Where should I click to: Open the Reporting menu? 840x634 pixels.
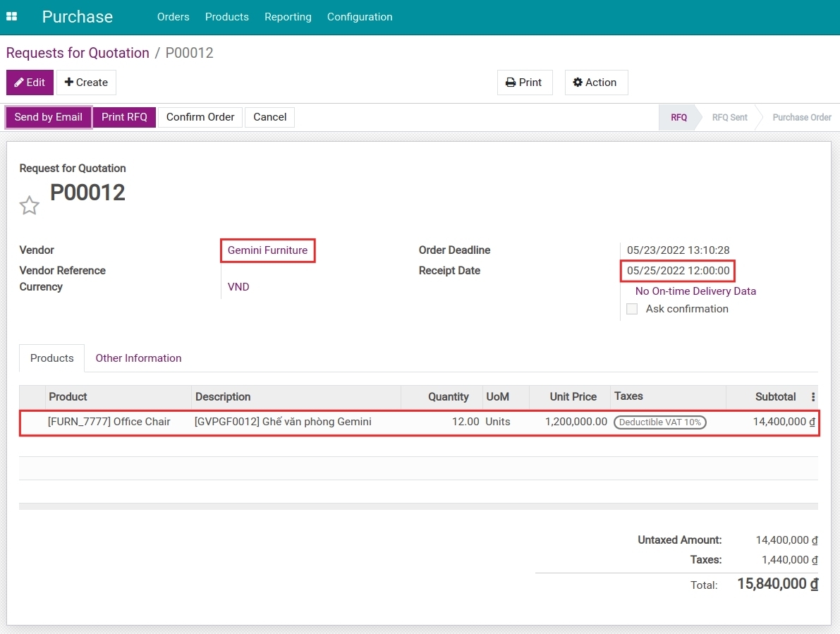coord(288,17)
